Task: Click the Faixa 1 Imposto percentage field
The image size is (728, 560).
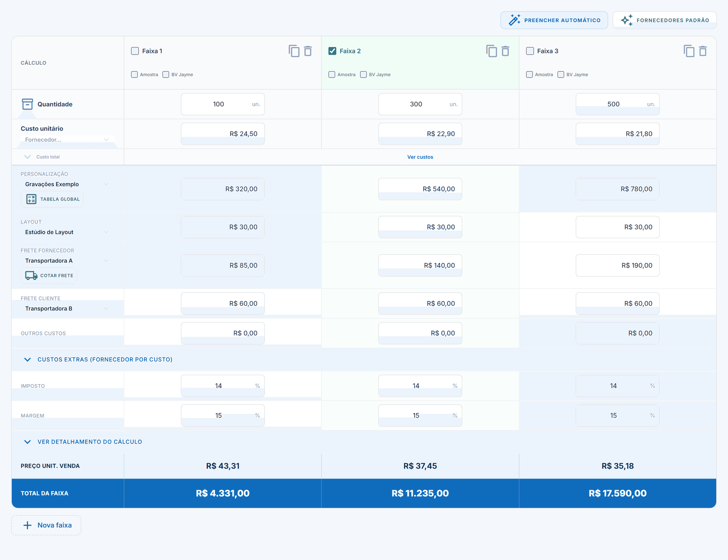Action: click(223, 386)
